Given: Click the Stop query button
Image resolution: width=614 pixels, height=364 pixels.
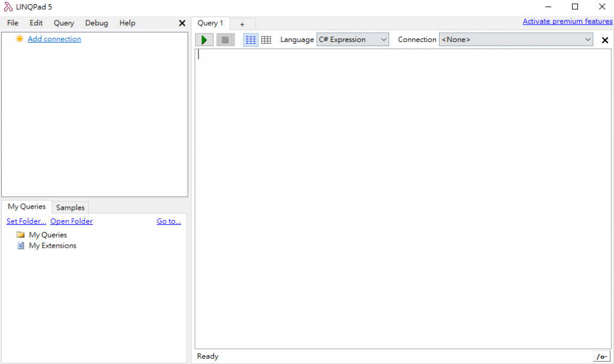Looking at the screenshot, I should coord(225,40).
